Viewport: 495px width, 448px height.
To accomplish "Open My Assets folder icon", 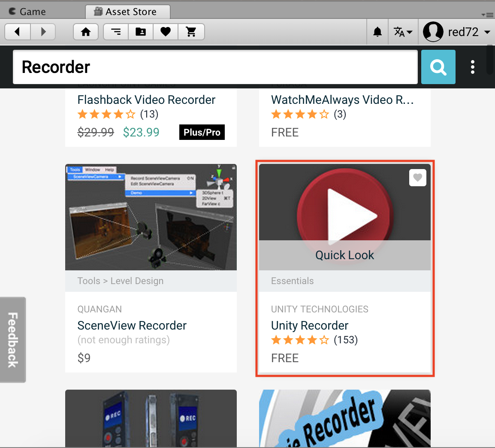I will 141,32.
